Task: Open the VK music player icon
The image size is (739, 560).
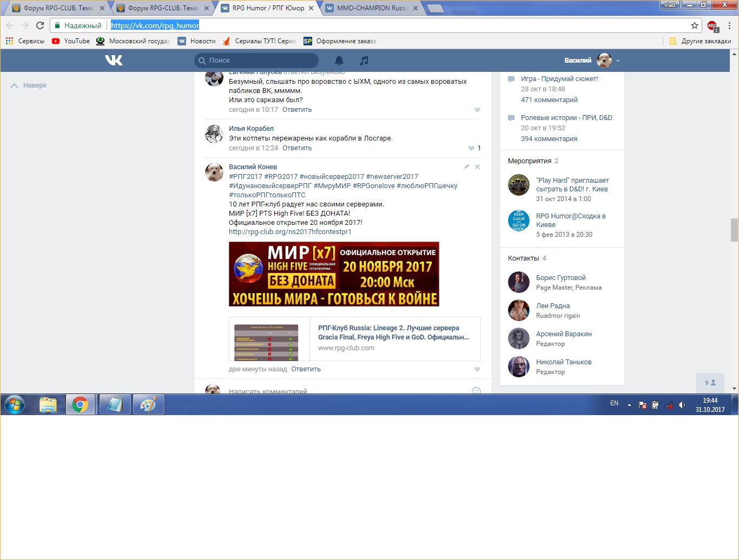Action: (x=364, y=60)
